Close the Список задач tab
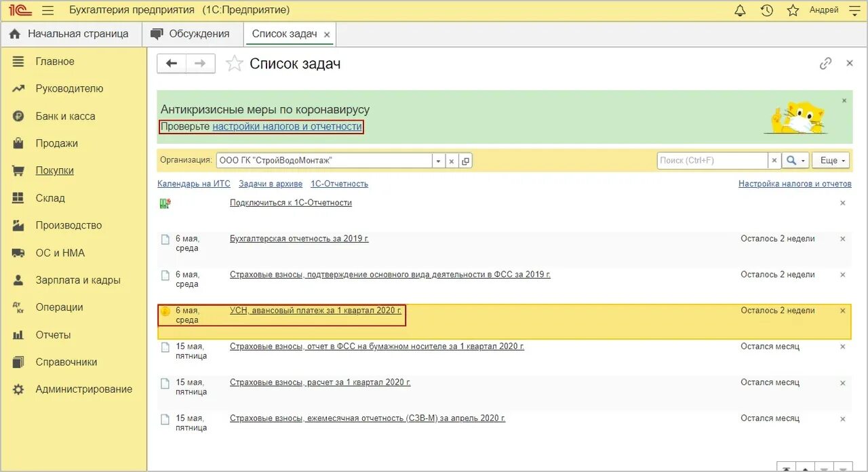This screenshot has width=868, height=472. pos(327,34)
